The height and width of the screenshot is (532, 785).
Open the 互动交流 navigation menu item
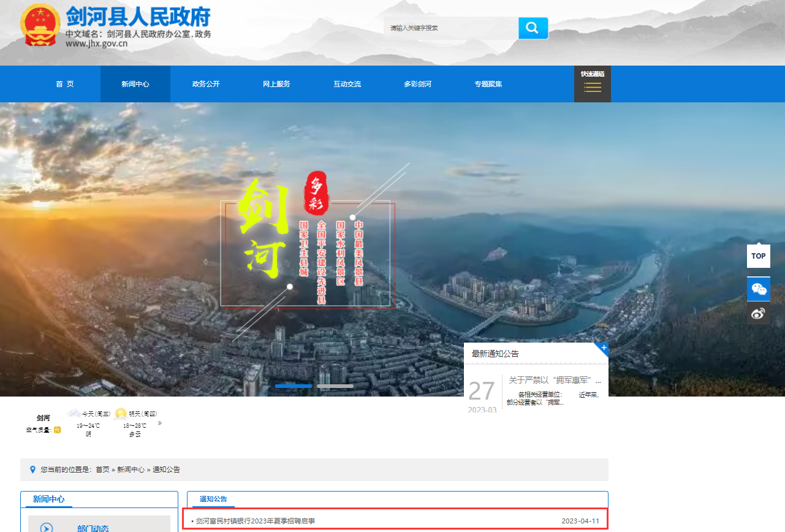tap(347, 84)
